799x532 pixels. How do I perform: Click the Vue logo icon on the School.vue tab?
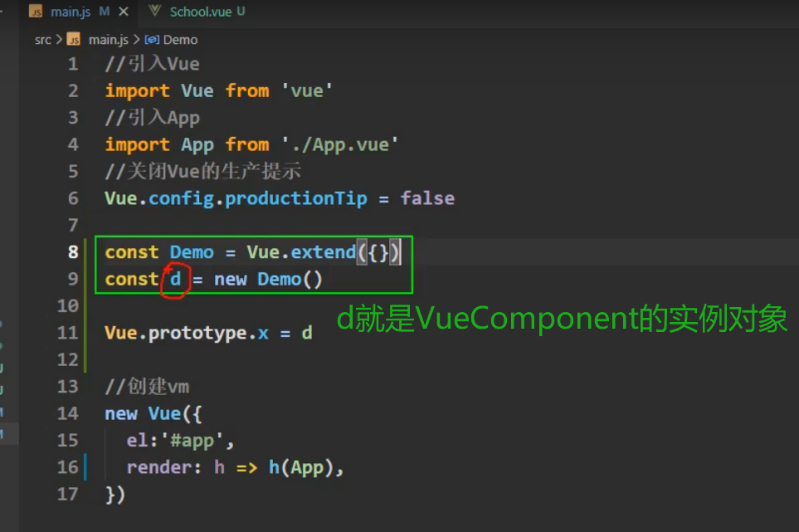[x=154, y=12]
